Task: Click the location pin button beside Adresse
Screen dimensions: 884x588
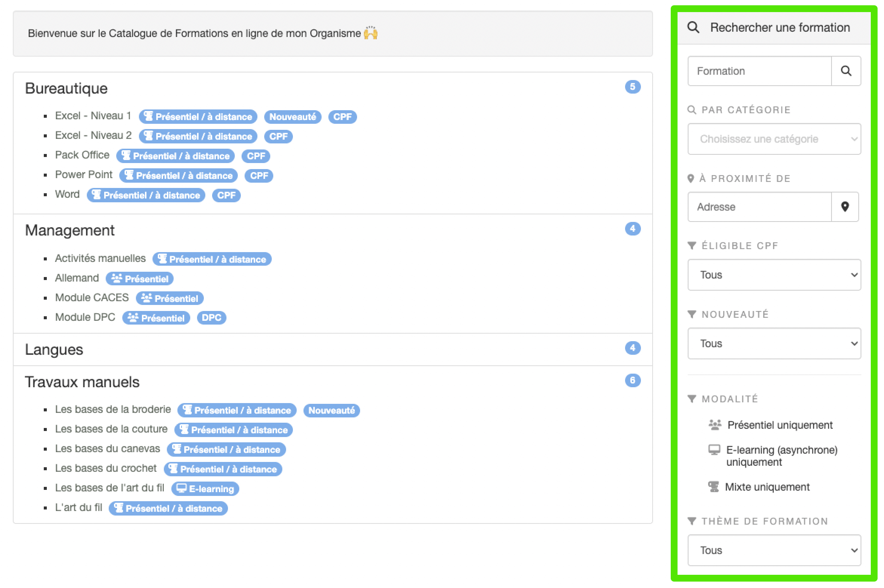Action: 845,207
